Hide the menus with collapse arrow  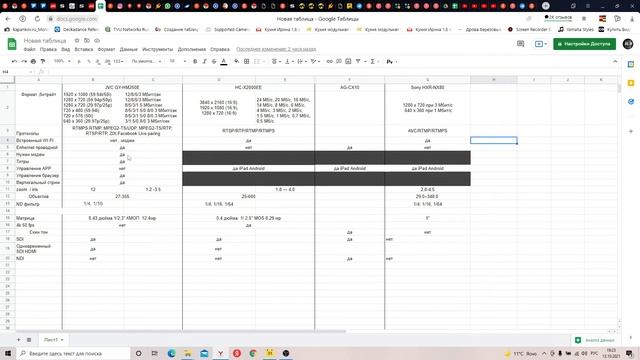tap(615, 62)
